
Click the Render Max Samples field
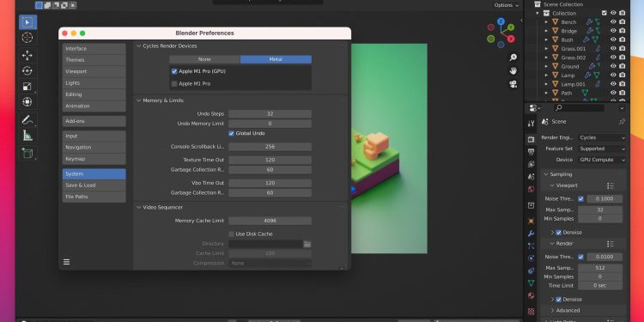600,268
